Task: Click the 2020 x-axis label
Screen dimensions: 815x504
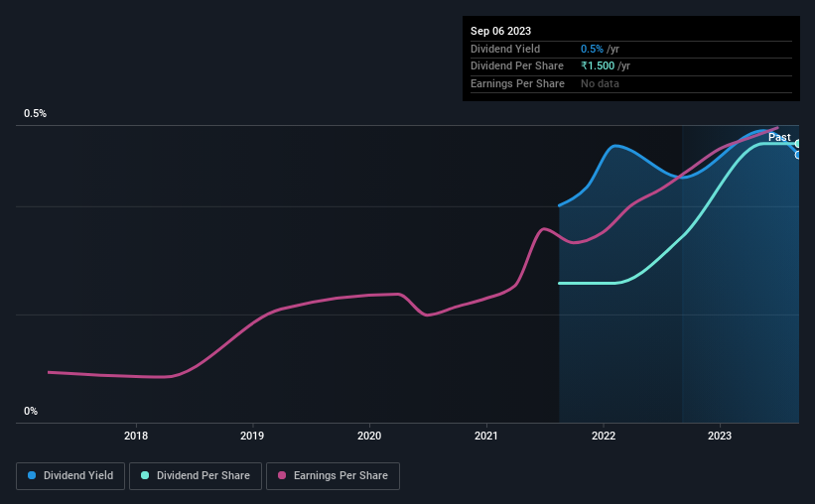Action: click(369, 436)
